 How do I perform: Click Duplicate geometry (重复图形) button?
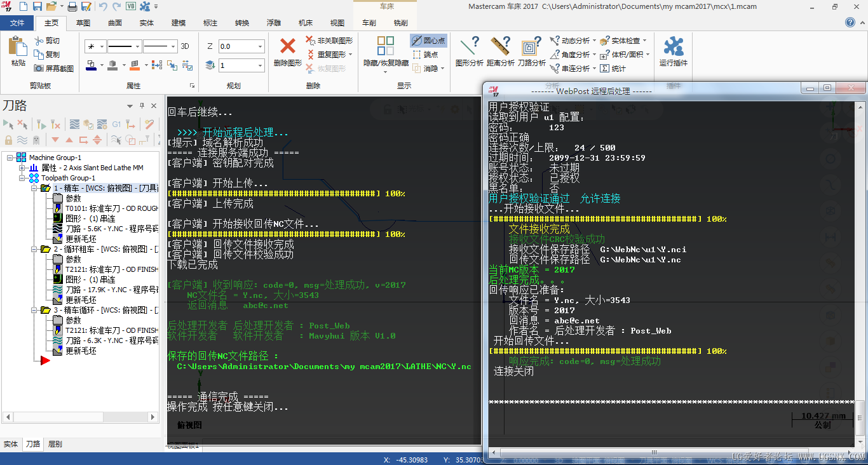click(329, 55)
